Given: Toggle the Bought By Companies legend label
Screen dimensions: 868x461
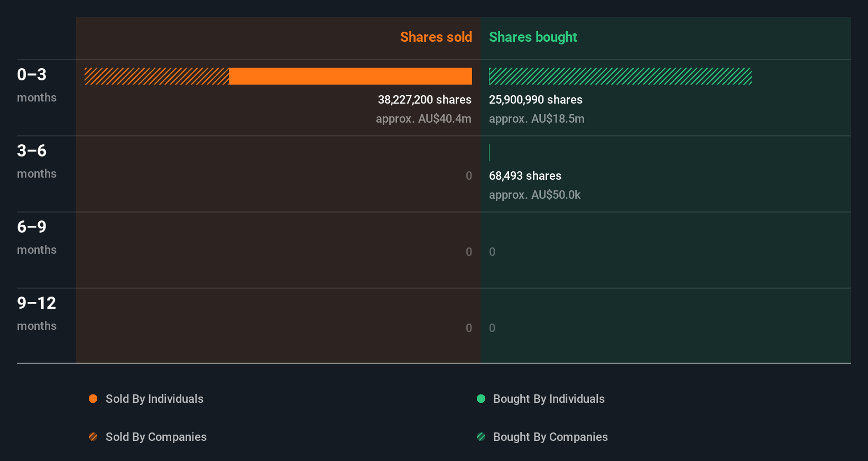Looking at the screenshot, I should [550, 437].
